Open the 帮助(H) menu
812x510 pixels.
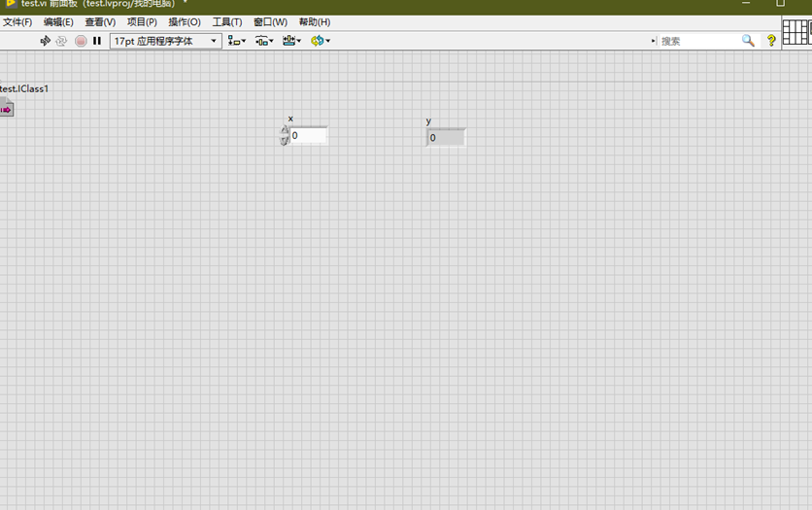tap(315, 21)
